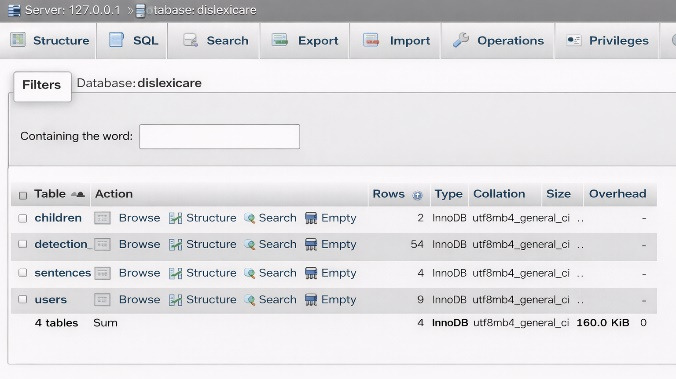
Task: Click the SQL tab document icon
Action: point(116,40)
